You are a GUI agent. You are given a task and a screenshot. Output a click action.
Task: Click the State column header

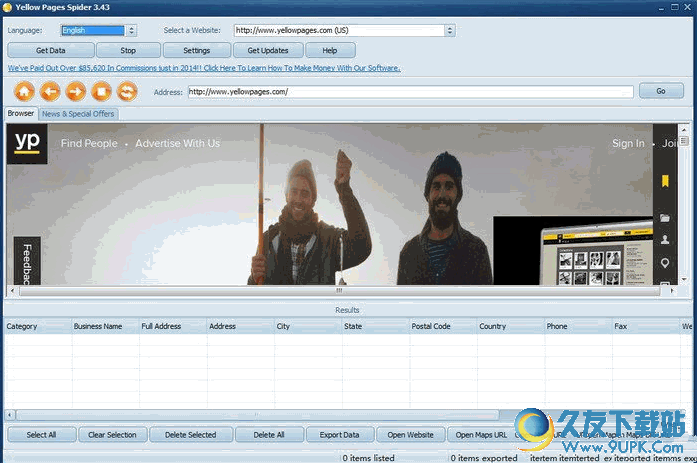click(x=376, y=326)
